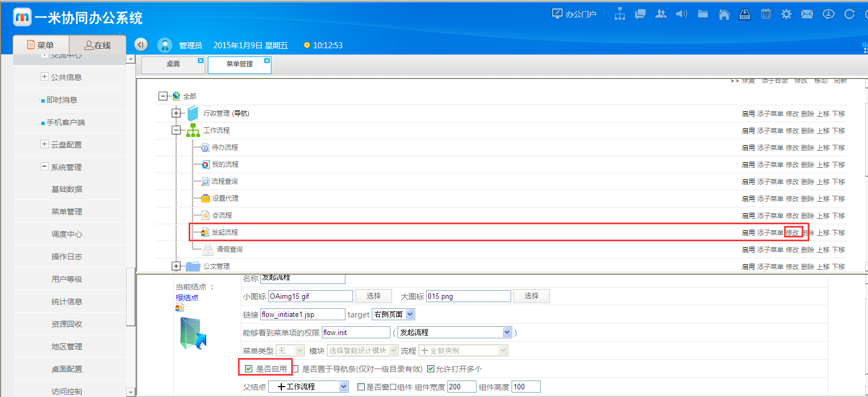This screenshot has height=397, width=868.
Task: Open 操作日志 in the sidebar menu
Action: [x=67, y=257]
